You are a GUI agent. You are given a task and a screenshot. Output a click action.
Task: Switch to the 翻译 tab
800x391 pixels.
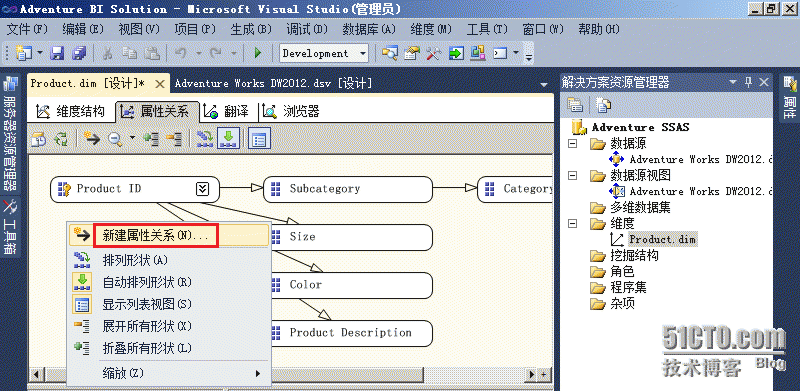[227, 111]
